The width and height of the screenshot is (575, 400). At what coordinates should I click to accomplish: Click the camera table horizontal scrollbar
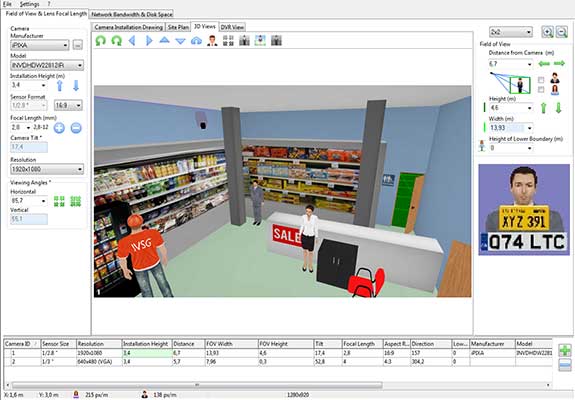click(x=197, y=385)
